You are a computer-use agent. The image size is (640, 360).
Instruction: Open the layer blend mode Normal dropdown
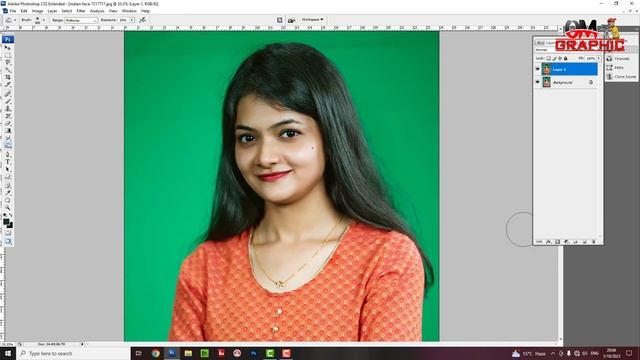tap(545, 50)
